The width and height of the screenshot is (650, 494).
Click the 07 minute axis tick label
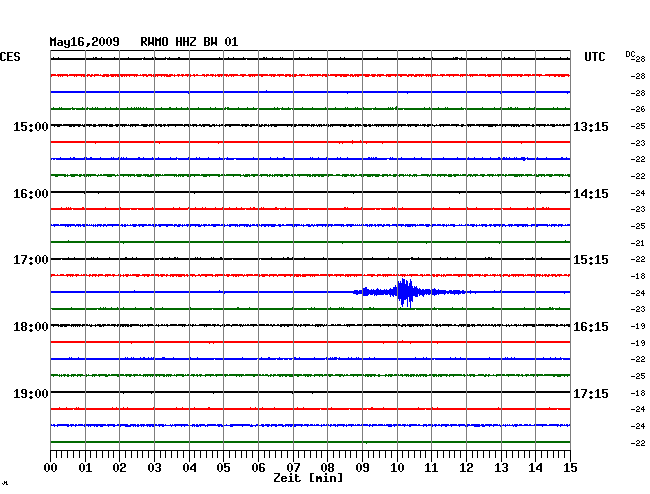(293, 468)
